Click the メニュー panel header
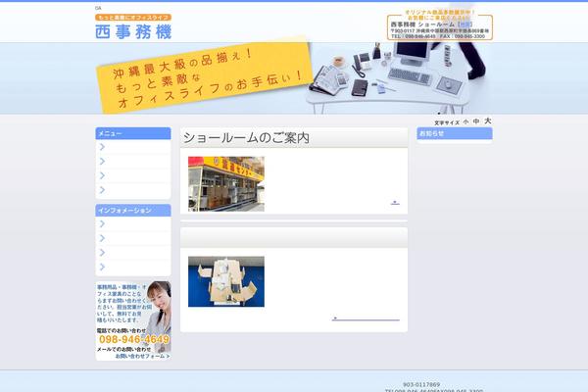Viewport: 588px width, 392px height. [133, 133]
